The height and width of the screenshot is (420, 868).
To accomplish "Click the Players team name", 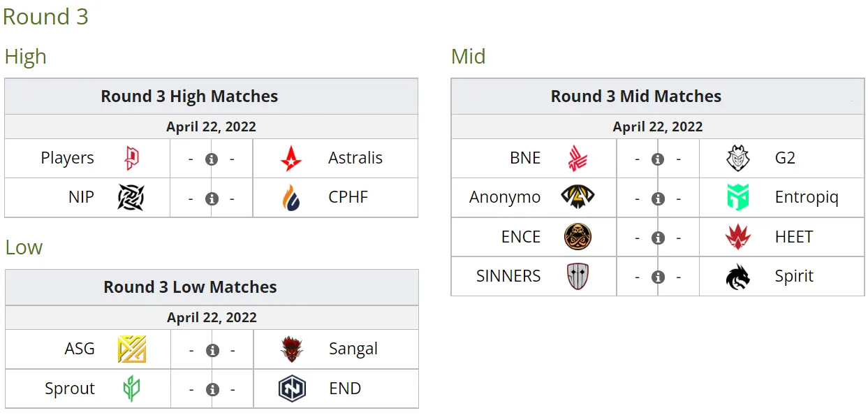I will point(67,158).
